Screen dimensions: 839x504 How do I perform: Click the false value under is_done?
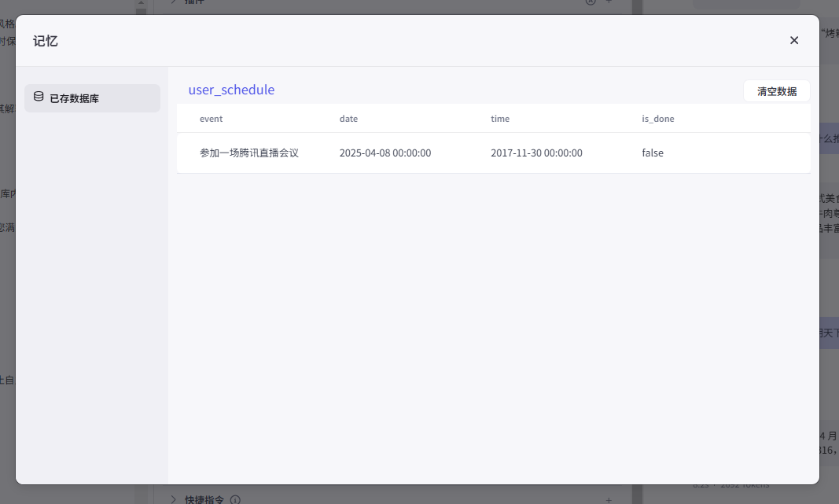[653, 153]
